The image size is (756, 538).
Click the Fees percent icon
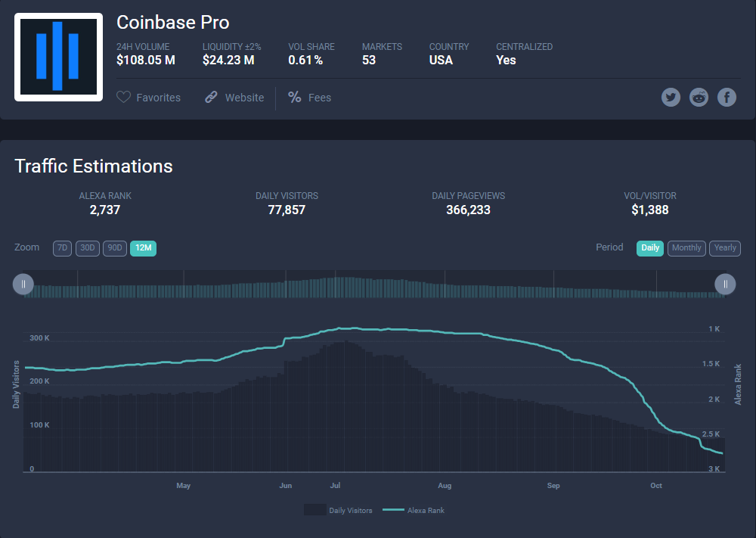point(295,98)
